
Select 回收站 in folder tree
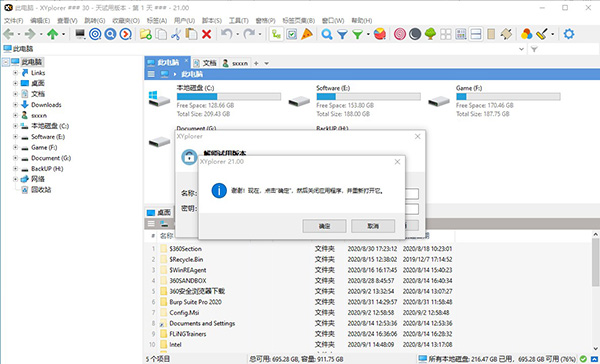[41, 189]
